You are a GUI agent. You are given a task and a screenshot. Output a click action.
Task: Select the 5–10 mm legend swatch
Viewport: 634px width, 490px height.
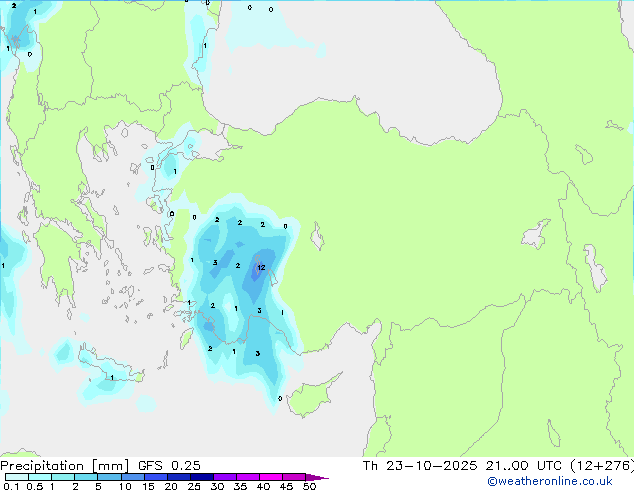coord(109,477)
